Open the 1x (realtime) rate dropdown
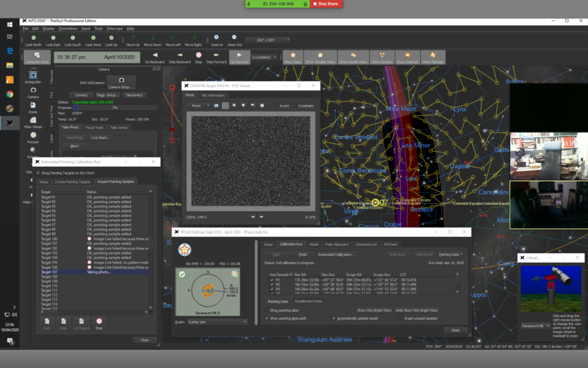The width and height of the screenshot is (588, 368). (x=264, y=57)
